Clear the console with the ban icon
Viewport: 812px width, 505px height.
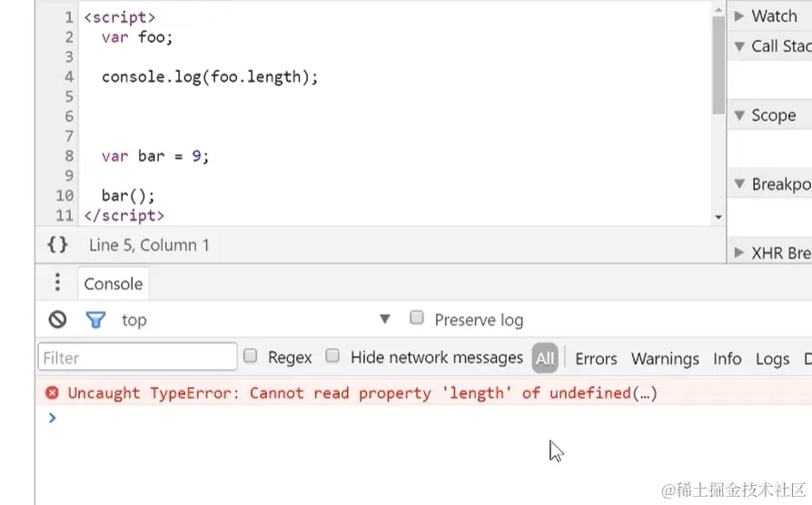click(57, 320)
